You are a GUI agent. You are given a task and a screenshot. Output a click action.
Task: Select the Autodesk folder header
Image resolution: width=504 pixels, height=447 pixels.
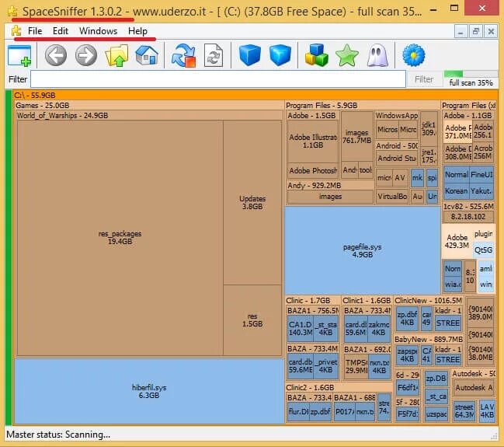click(474, 374)
